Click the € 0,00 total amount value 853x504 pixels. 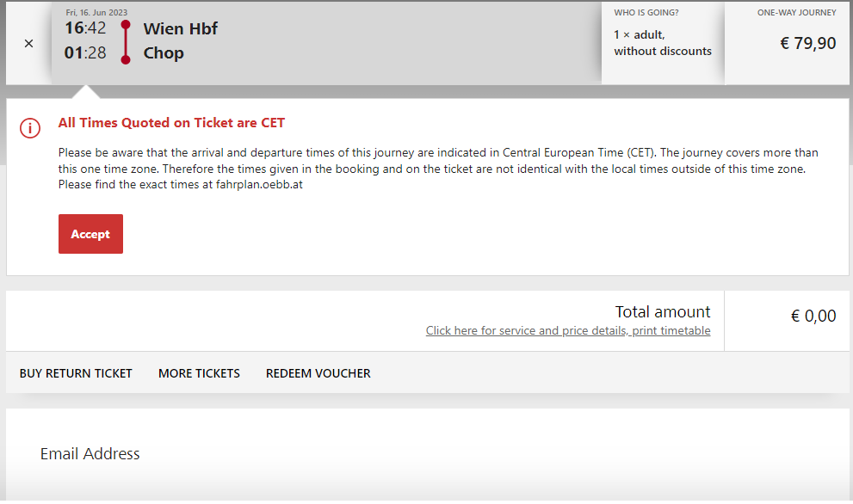[x=813, y=317]
